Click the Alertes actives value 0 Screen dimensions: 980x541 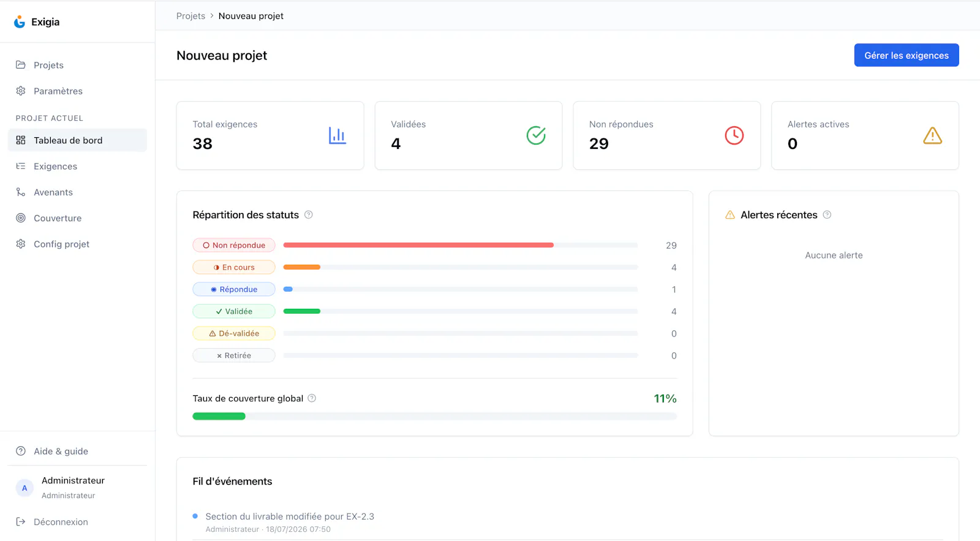[x=793, y=144]
